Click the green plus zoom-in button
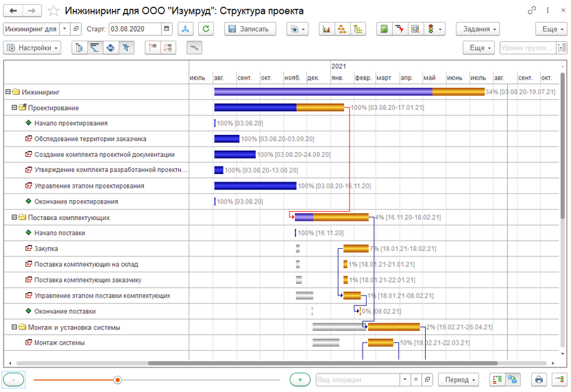 click(x=300, y=380)
